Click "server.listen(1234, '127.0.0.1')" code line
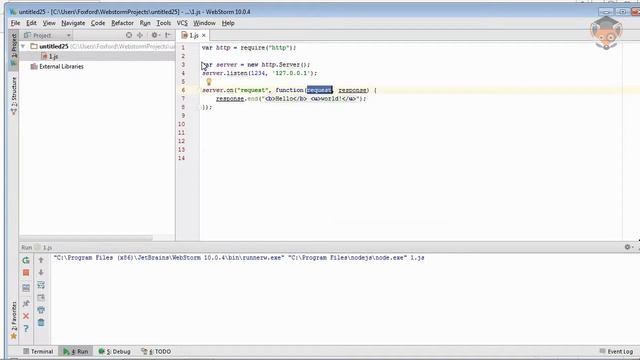 click(259, 73)
